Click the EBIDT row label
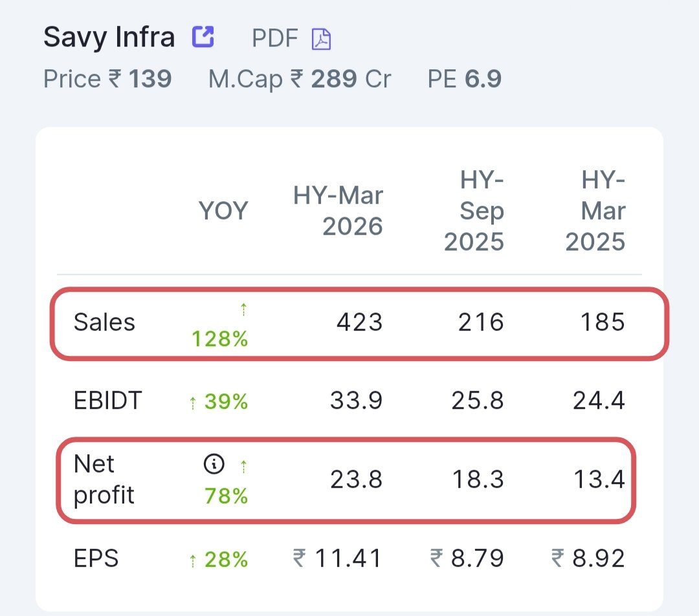The image size is (699, 616). (x=108, y=400)
